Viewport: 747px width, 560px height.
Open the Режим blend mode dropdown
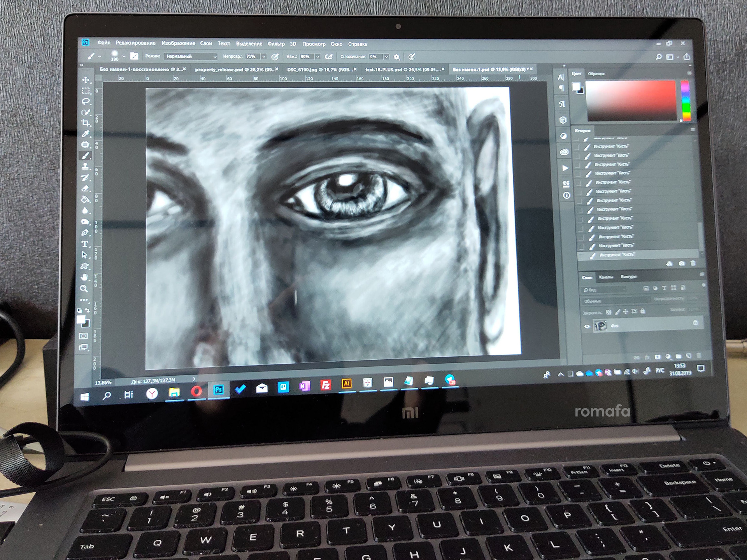click(x=191, y=56)
